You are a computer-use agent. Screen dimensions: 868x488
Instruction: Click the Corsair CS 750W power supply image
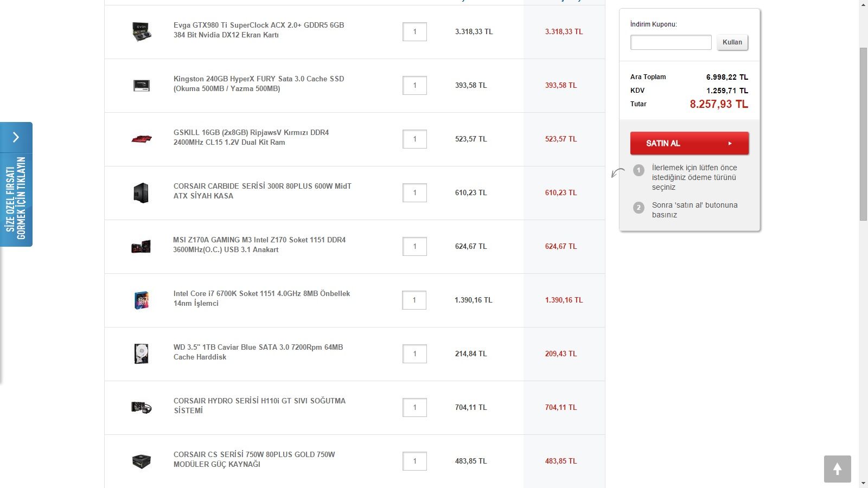[141, 461]
